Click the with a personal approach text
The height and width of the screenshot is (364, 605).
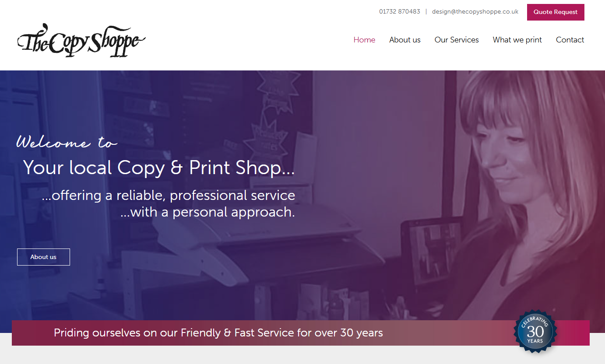pos(208,212)
